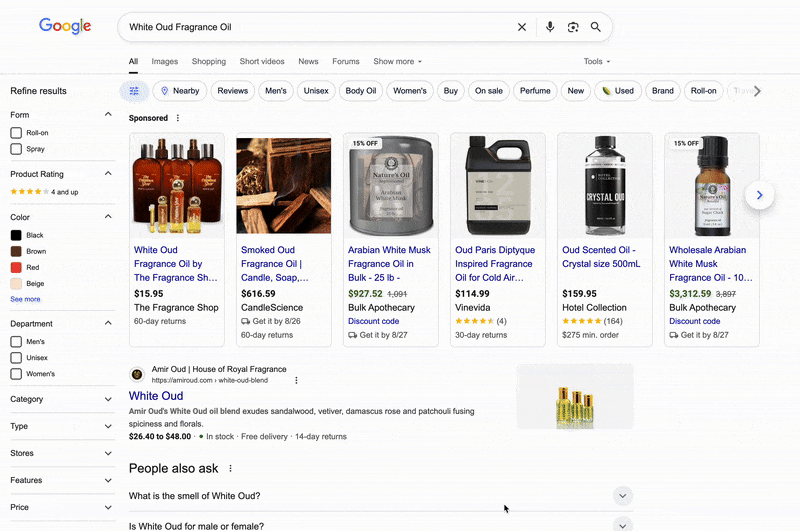
Task: Switch to the Short videos tab
Action: (262, 61)
